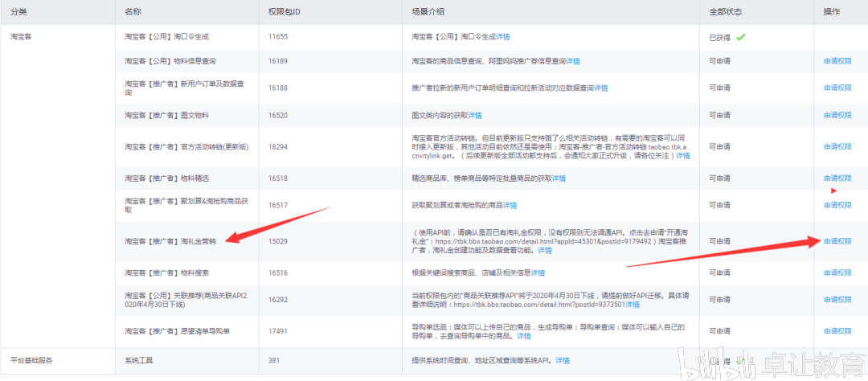Open 详情 link for 愿望清单导购单 description

pyautogui.click(x=524, y=336)
